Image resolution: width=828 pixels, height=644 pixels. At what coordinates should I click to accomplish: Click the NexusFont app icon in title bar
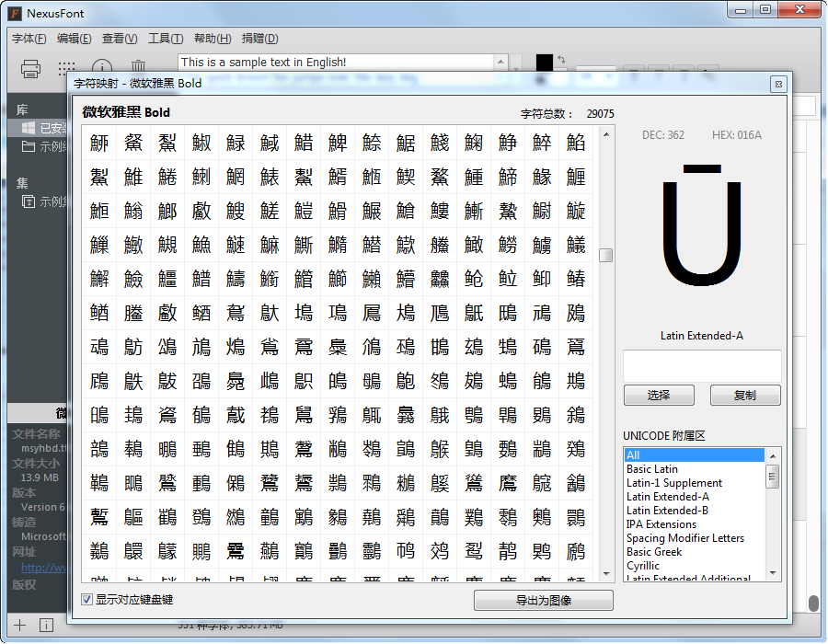pyautogui.click(x=14, y=13)
